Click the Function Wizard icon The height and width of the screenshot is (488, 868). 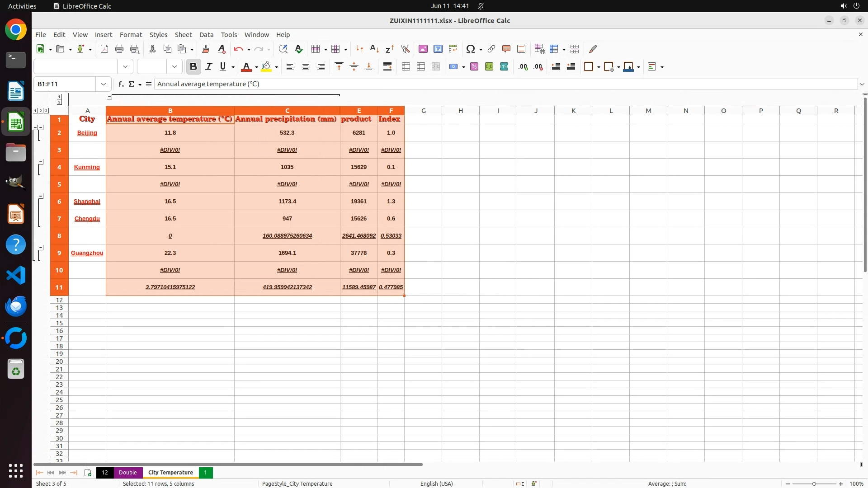121,84
